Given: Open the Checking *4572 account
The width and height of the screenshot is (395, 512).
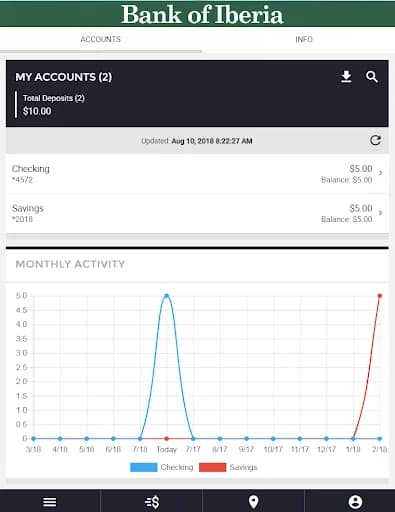Looking at the screenshot, I should [197, 174].
